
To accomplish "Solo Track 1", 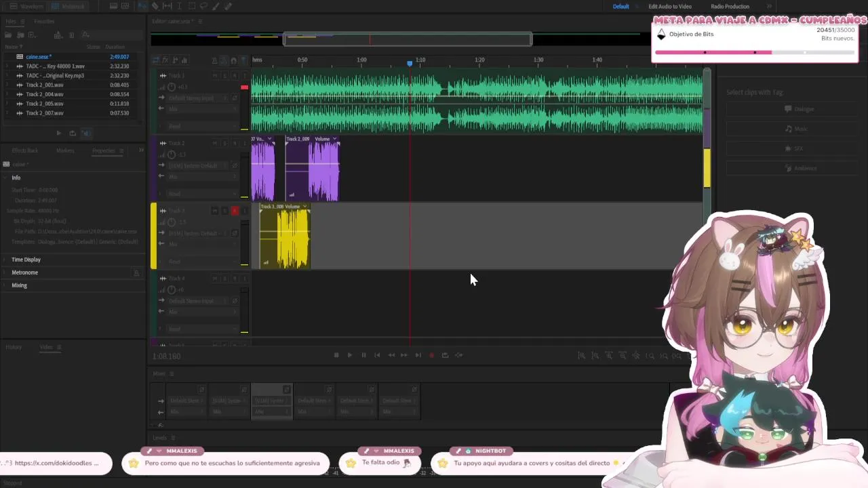I will point(224,76).
